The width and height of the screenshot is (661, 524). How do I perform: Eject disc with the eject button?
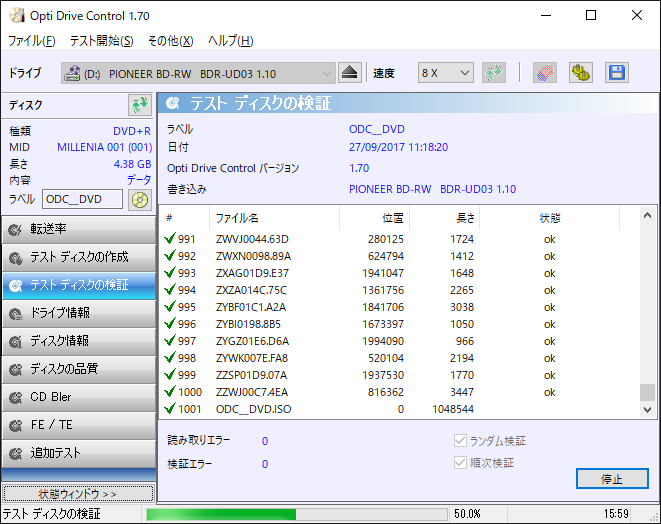[349, 73]
